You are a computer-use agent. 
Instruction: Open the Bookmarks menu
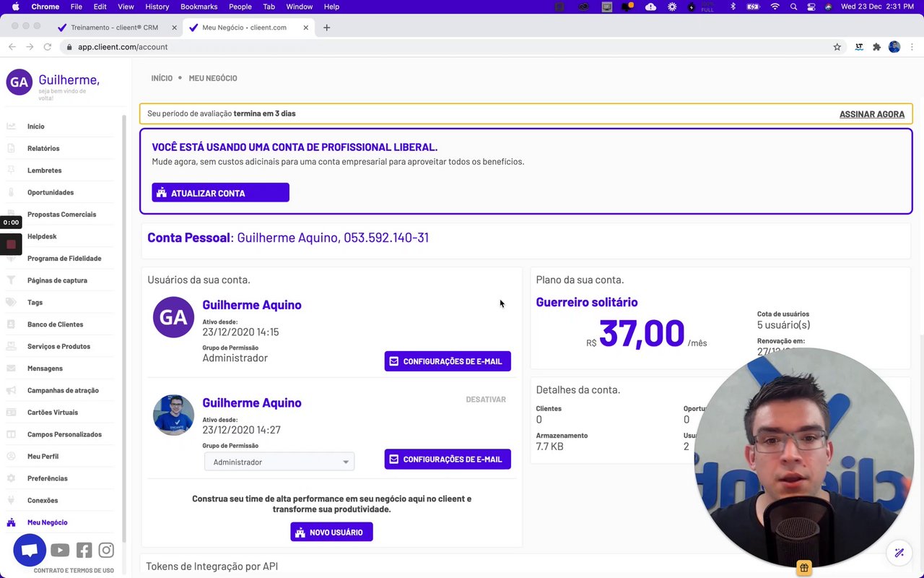199,7
